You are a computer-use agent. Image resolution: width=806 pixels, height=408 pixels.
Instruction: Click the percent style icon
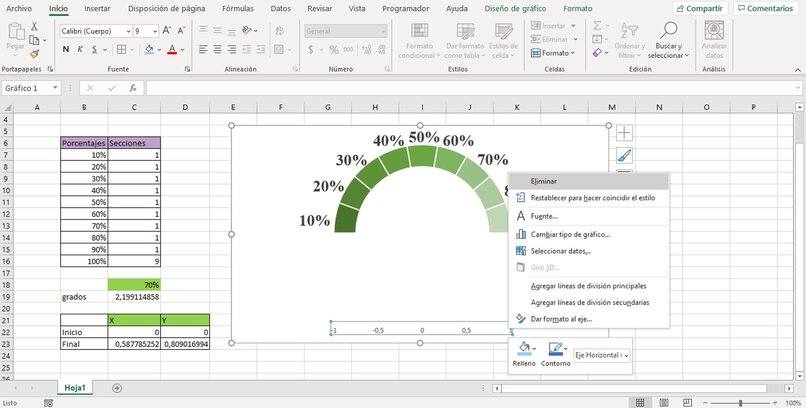[334, 49]
